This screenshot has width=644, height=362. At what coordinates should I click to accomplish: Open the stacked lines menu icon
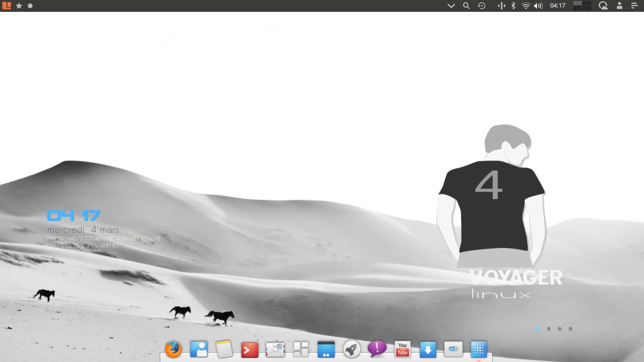pos(634,6)
